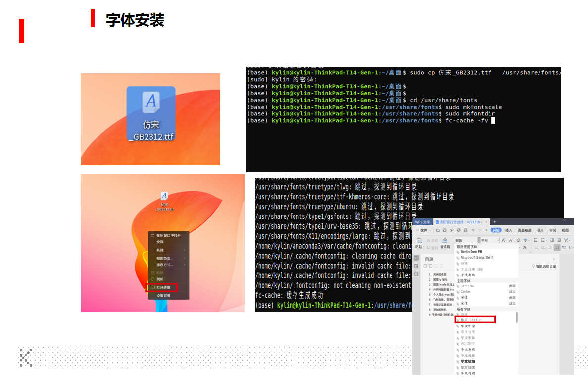Open the 页面布局 ribbon tab
This screenshot has height=380, width=588.
(x=524, y=230)
